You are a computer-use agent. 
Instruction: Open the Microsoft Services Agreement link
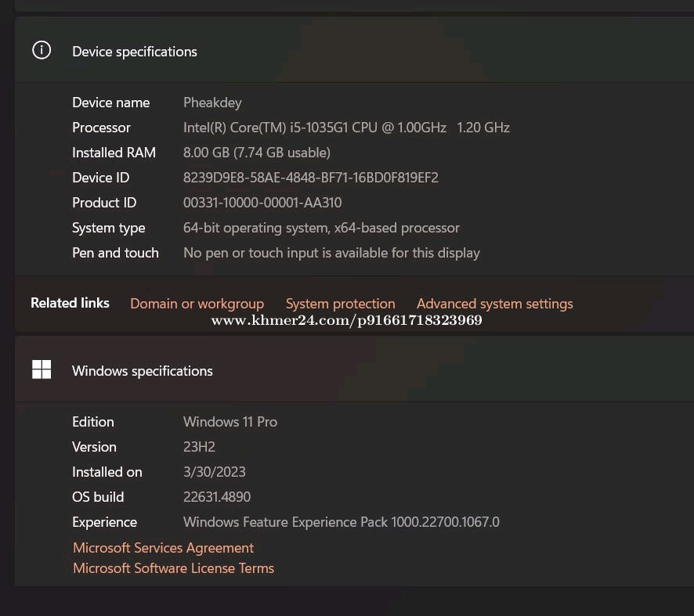(x=164, y=548)
